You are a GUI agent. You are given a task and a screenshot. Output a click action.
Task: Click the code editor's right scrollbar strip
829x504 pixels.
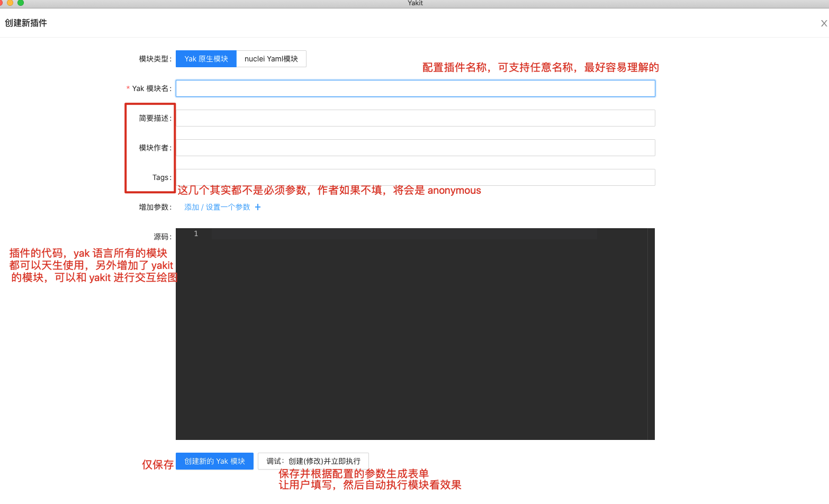pyautogui.click(x=651, y=334)
